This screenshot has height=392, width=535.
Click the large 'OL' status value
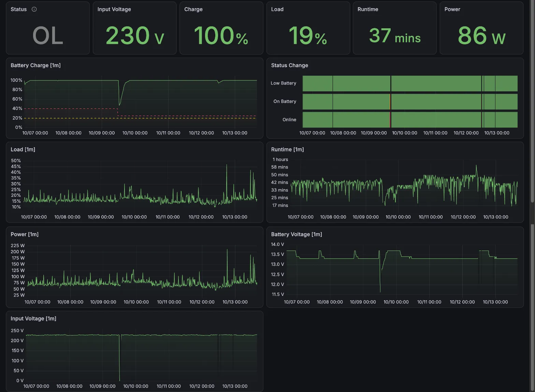48,35
